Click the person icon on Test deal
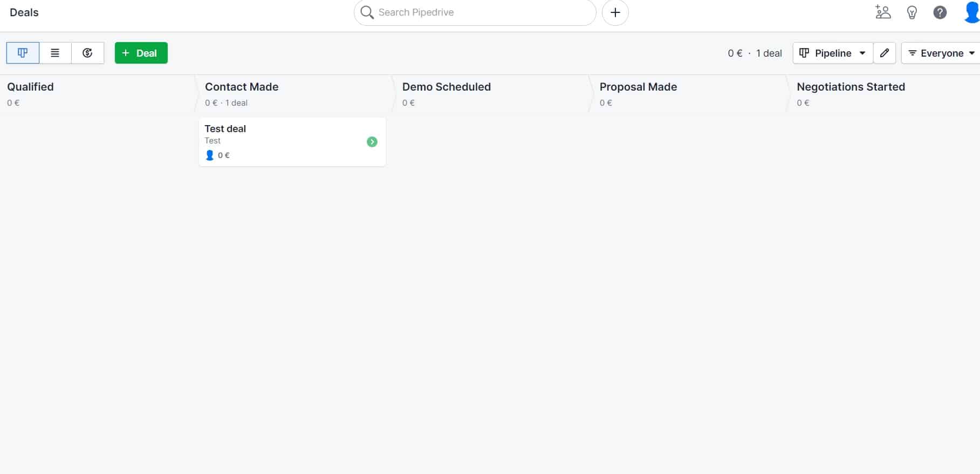The image size is (980, 474). [x=210, y=155]
